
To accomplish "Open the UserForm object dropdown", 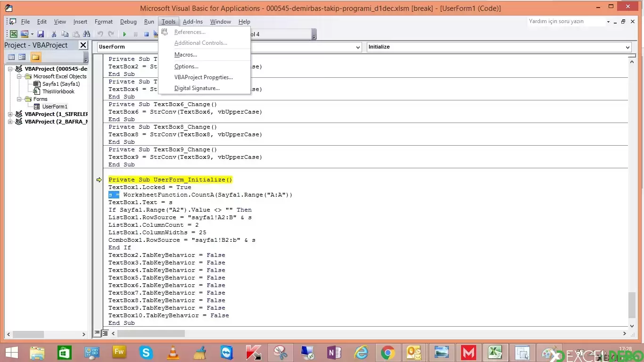I will tap(357, 47).
